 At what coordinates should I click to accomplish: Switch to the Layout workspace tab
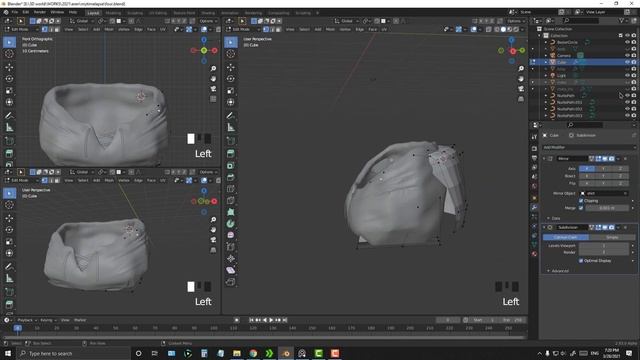93,13
